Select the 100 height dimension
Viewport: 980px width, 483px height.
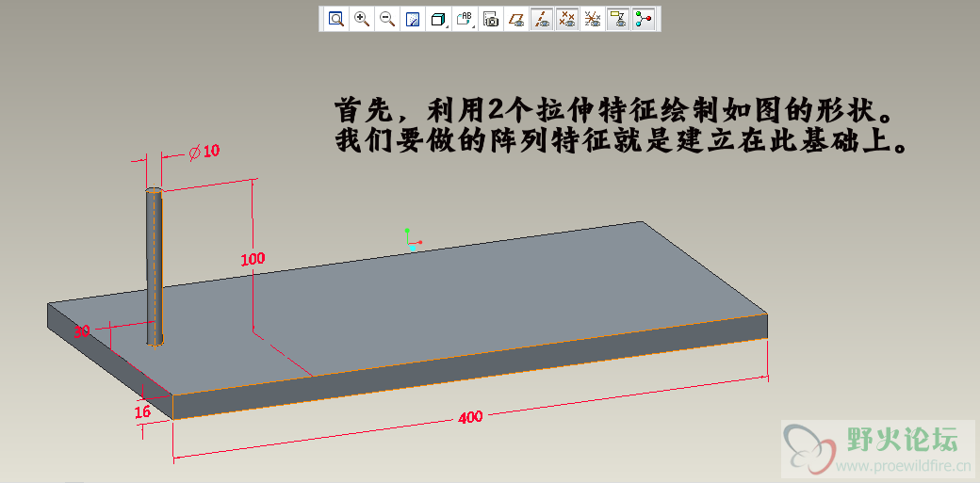coord(253,258)
